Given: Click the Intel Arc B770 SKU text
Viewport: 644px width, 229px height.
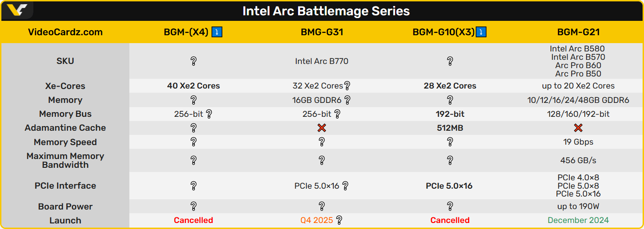Looking at the screenshot, I should point(322,61).
